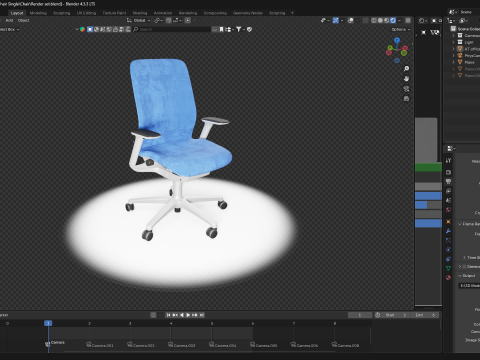Viewport: 480px width, 360px height.
Task: Open the outliner display mode dropdown
Action: [464, 21]
